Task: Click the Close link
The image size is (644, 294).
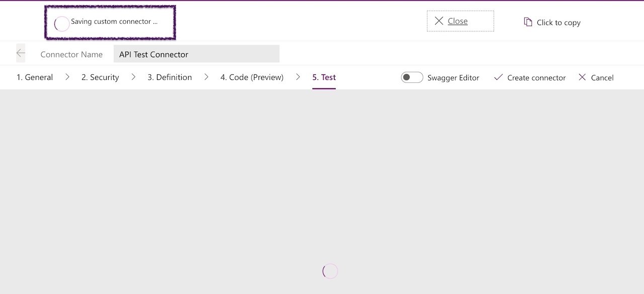Action: click(458, 21)
